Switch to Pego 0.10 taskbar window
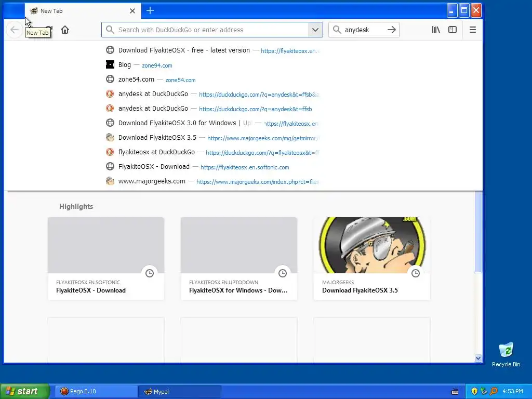This screenshot has width=532, height=399. pyautogui.click(x=96, y=392)
